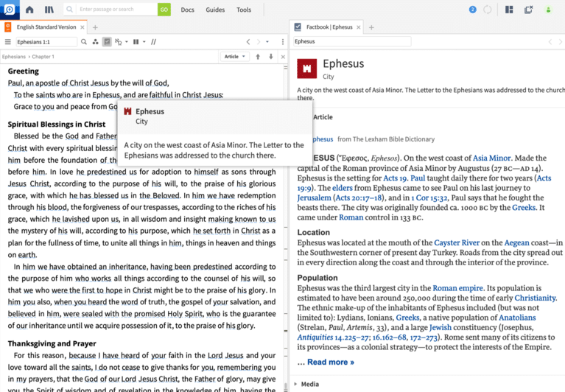The height and width of the screenshot is (392, 565).
Task: Follow the Cayster River link
Action: coord(457,242)
